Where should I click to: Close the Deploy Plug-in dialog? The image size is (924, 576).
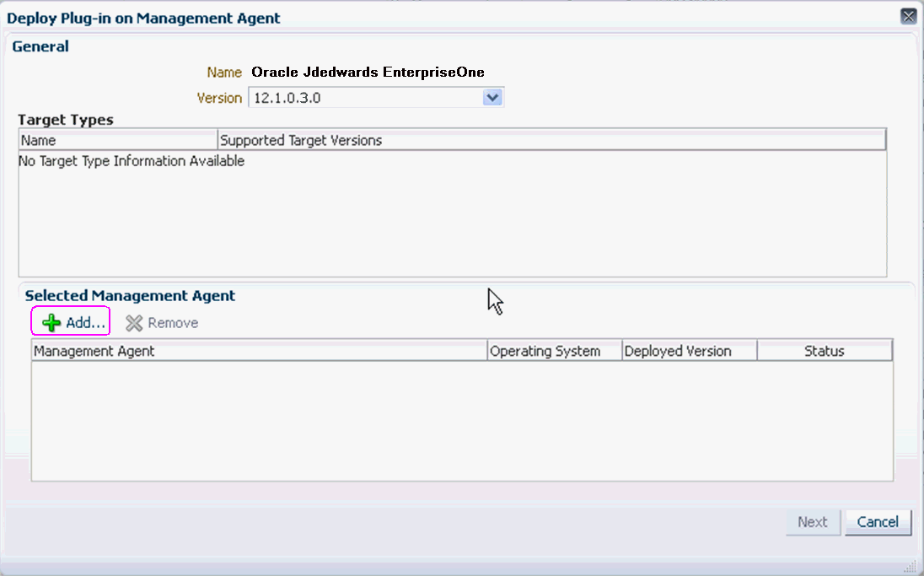pyautogui.click(x=909, y=17)
